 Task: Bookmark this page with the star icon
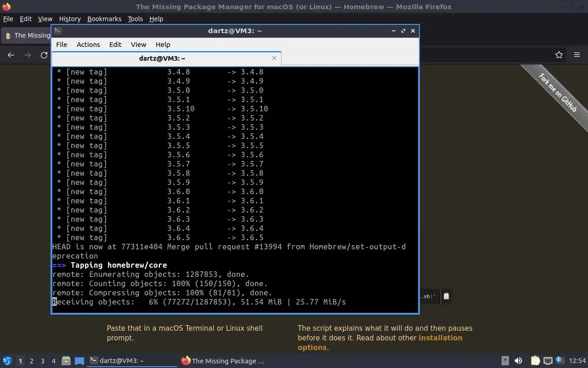click(x=559, y=55)
